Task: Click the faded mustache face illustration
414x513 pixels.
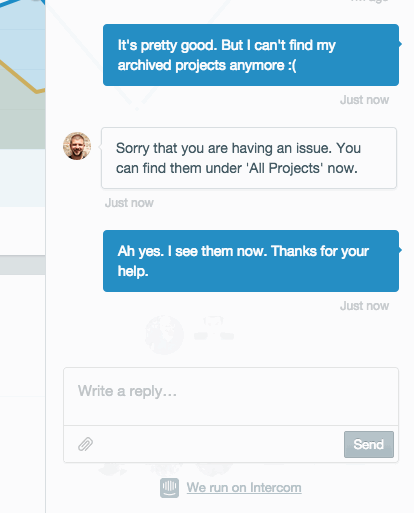Action: pyautogui.click(x=214, y=328)
